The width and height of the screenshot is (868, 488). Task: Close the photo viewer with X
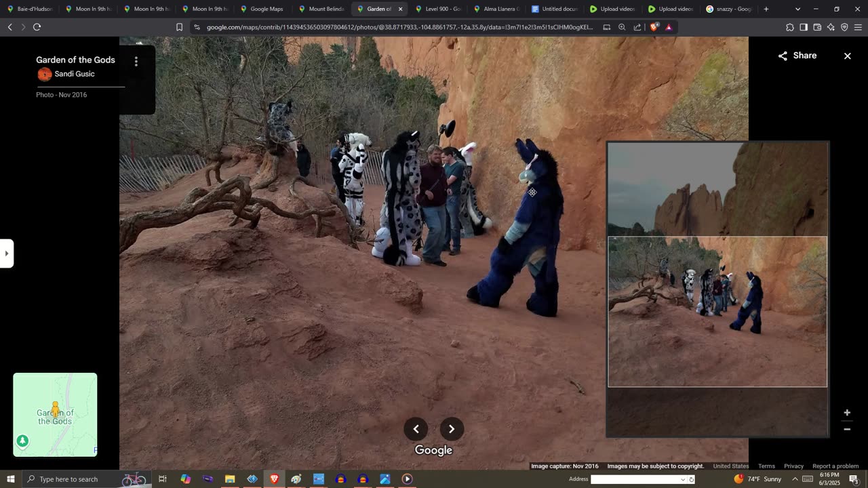(847, 56)
